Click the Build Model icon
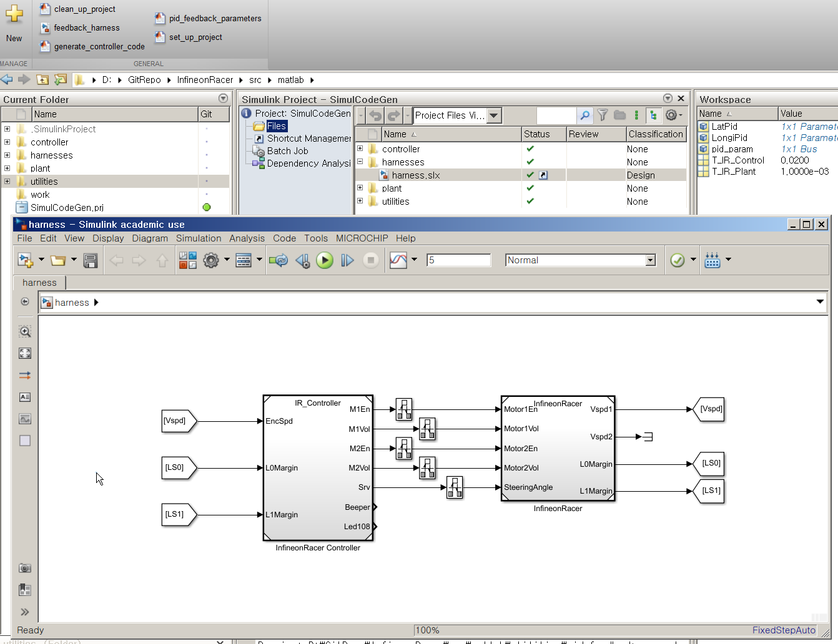This screenshot has width=838, height=644. (x=712, y=260)
